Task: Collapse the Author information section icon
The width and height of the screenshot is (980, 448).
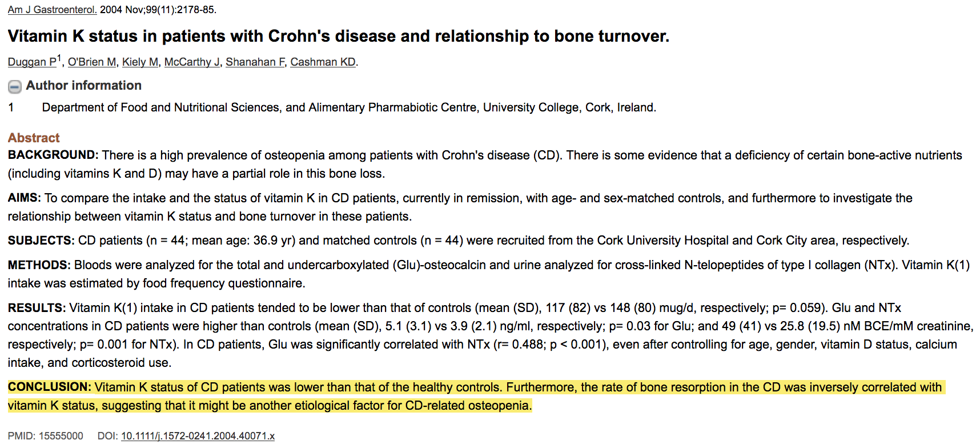Action: tap(15, 86)
